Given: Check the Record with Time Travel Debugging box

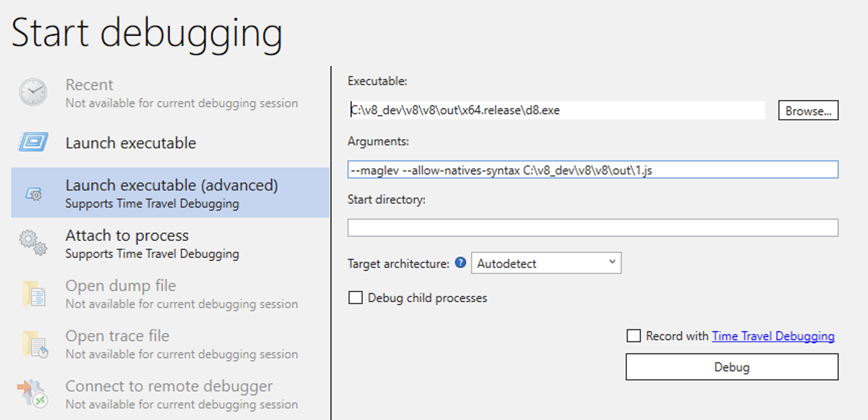Looking at the screenshot, I should tap(634, 336).
